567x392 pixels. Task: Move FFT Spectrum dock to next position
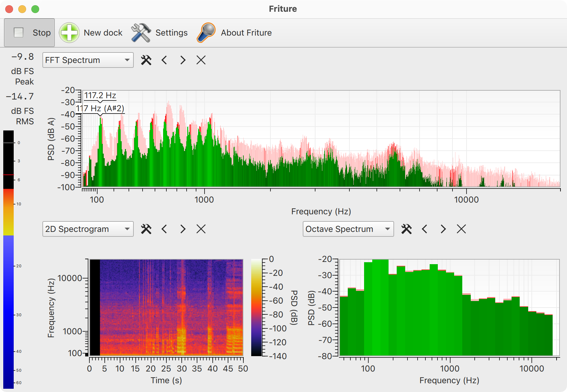(x=183, y=60)
